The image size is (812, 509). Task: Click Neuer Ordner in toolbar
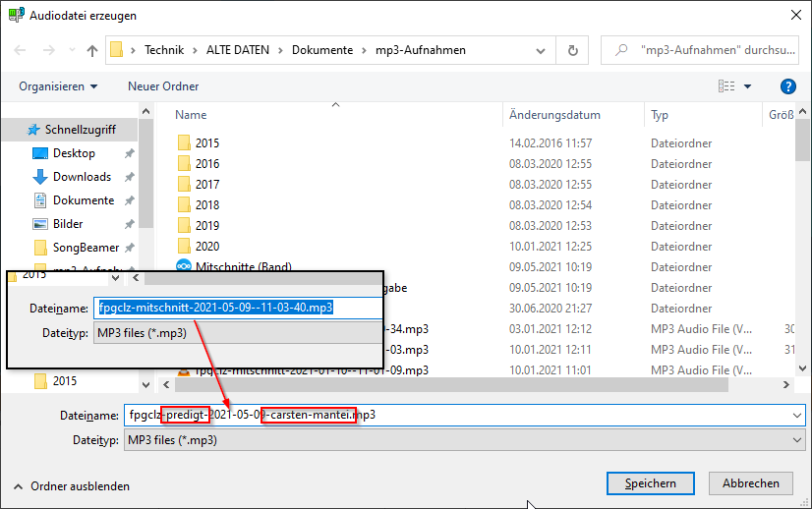(163, 86)
